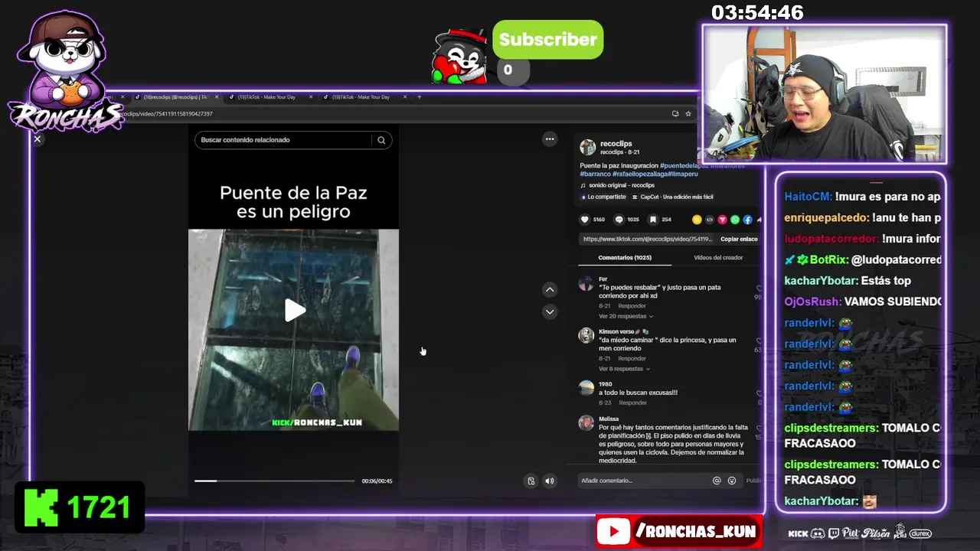Screen dimensions: 980x551
Task: Click the #barranco hashtag
Action: [x=595, y=174]
